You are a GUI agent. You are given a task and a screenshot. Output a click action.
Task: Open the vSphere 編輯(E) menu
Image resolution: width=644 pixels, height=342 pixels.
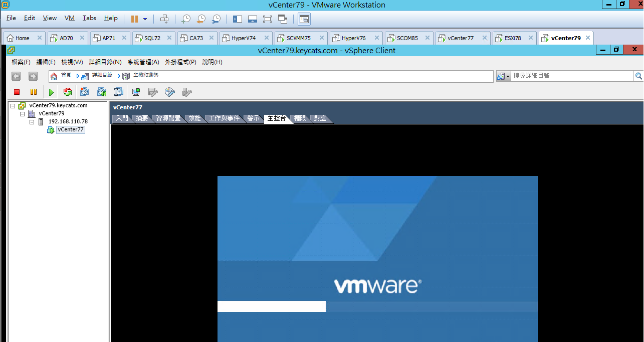[x=46, y=62]
